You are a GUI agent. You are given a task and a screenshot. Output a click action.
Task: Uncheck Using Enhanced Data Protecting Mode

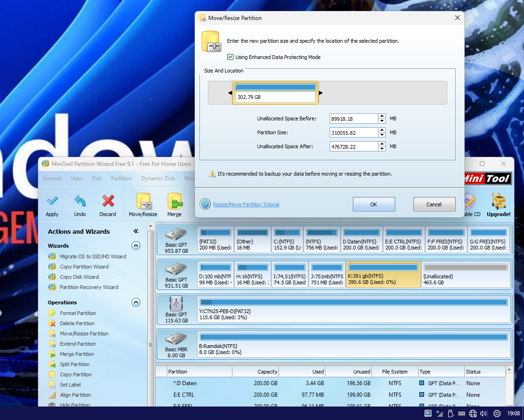tap(230, 57)
